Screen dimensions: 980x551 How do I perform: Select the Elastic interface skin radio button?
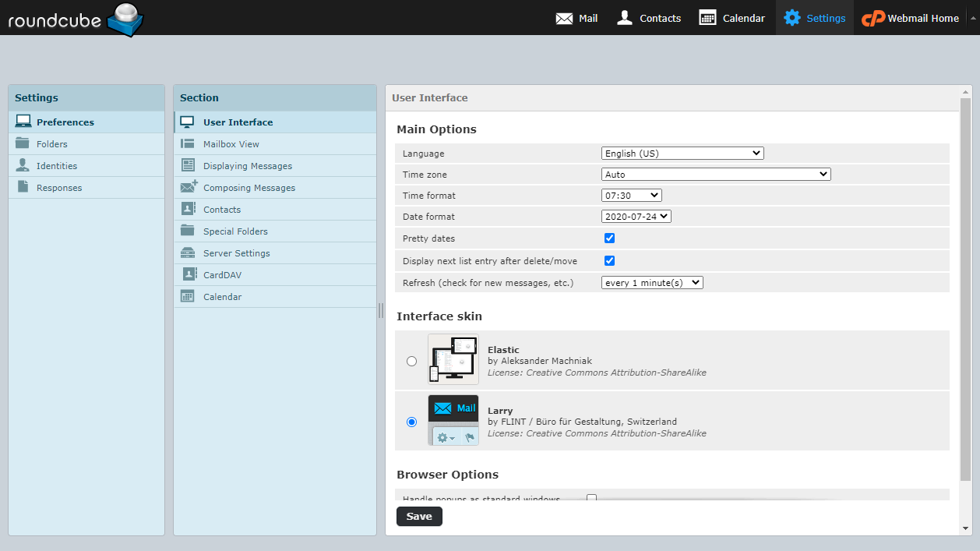click(411, 361)
